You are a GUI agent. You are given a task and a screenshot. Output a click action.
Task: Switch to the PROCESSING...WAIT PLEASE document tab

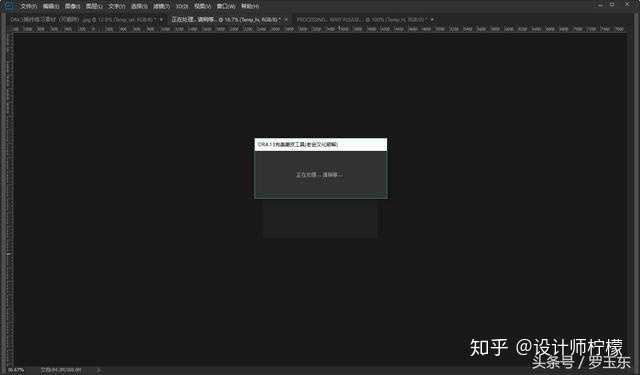(x=362, y=20)
